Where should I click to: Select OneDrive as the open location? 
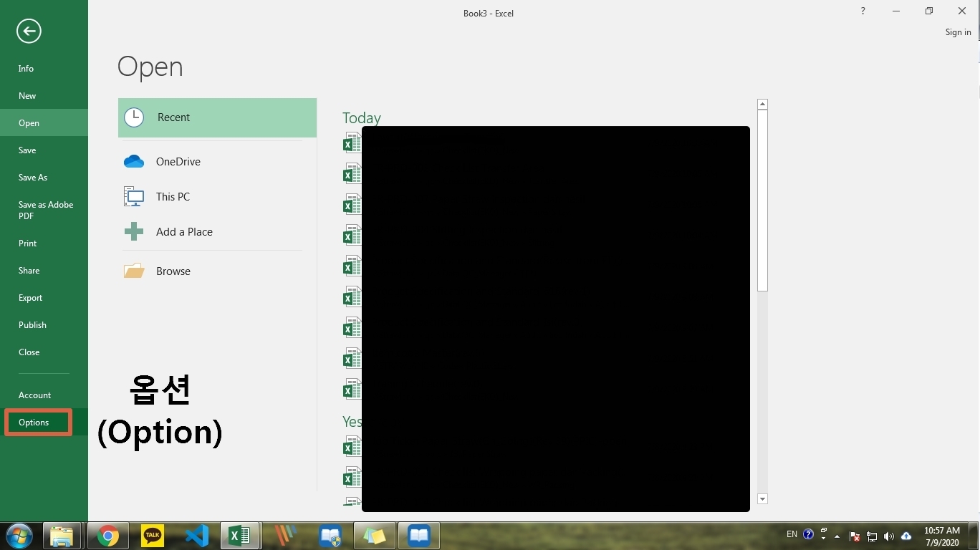(217, 162)
